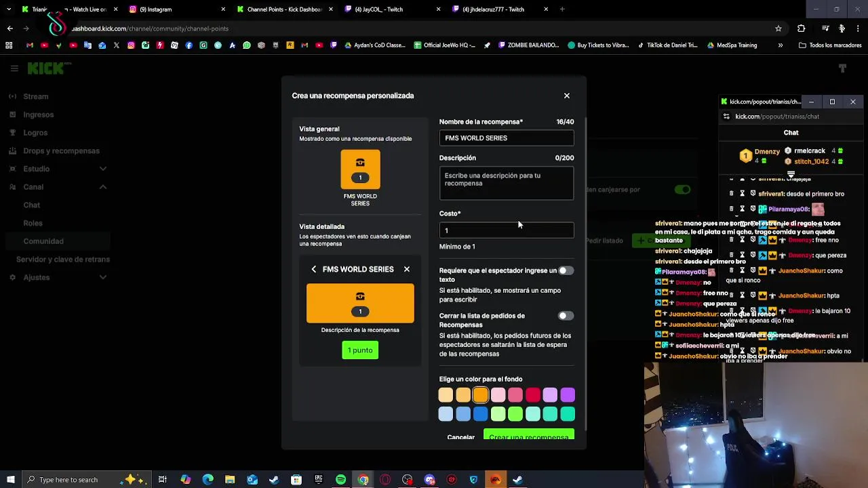The width and height of the screenshot is (868, 488).
Task: Open Epic Games launcher from the taskbar
Action: pyautogui.click(x=319, y=480)
